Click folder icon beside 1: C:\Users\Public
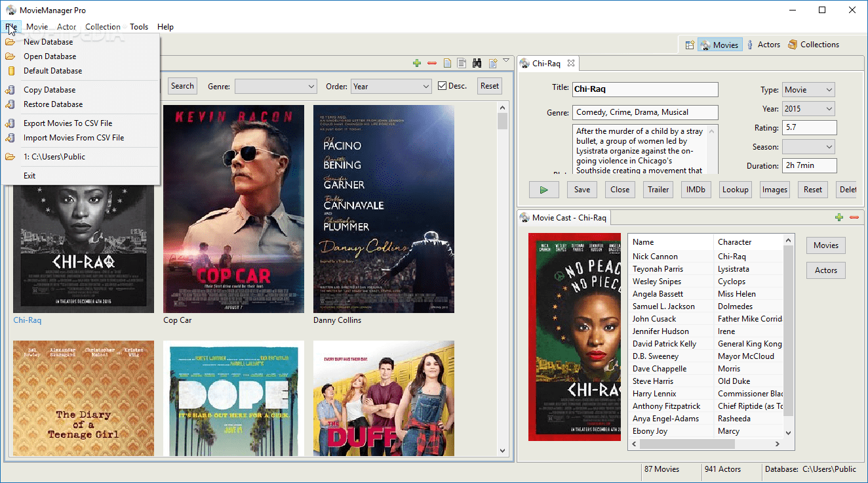The width and height of the screenshot is (868, 483). coord(10,157)
